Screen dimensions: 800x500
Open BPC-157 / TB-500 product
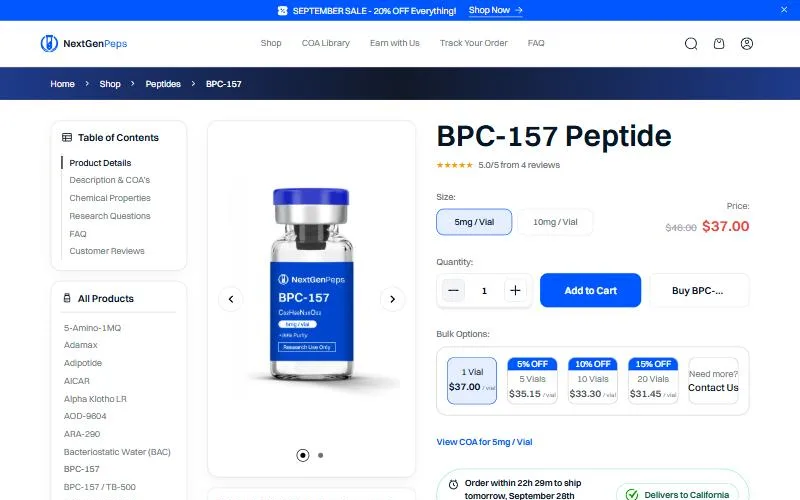[99, 487]
